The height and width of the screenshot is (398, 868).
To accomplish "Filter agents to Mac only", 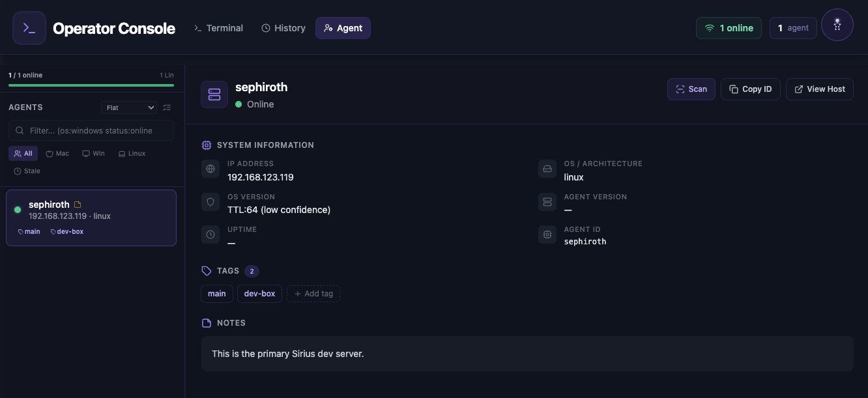I will pyautogui.click(x=57, y=153).
